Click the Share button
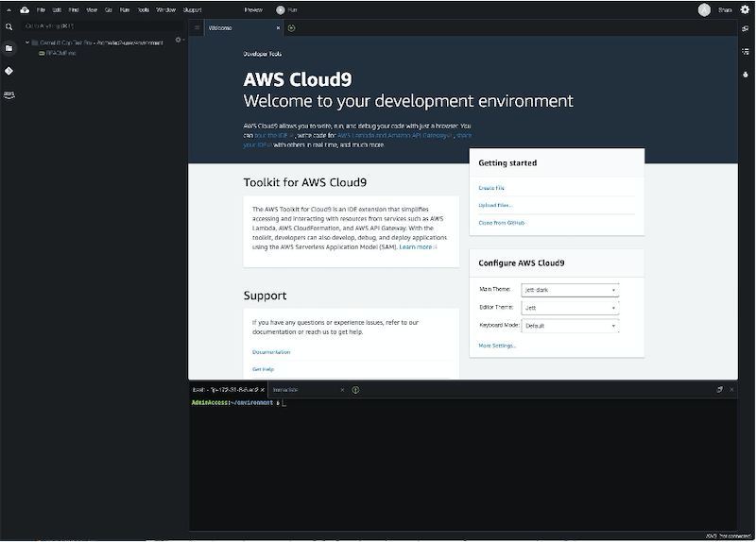The image size is (756, 542). click(725, 9)
